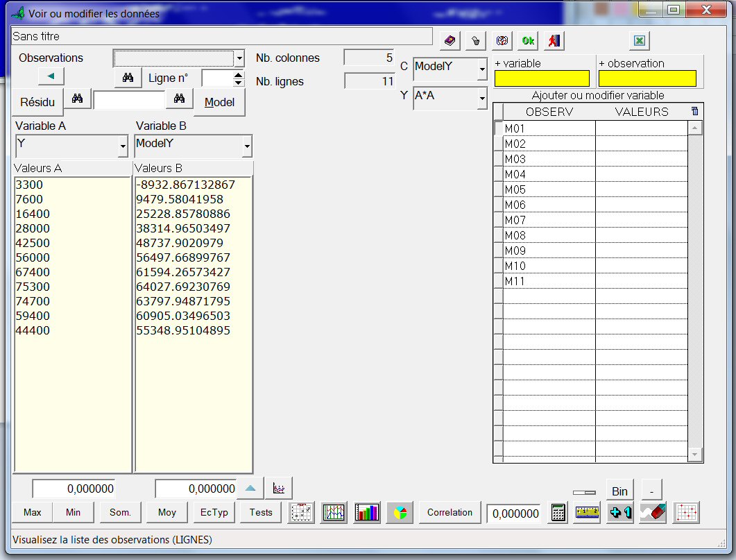This screenshot has height=560, width=736.
Task: Select the M05 row in OBSERV table
Action: point(548,189)
